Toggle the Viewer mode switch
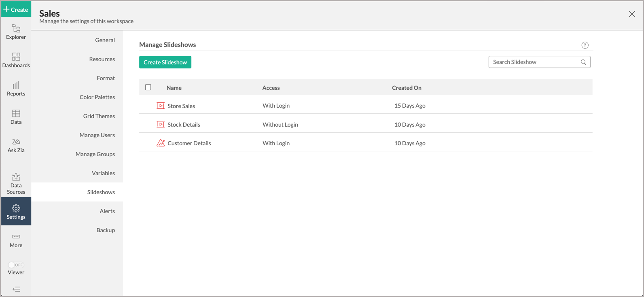Viewport: 644px width, 297px height. 16,265
